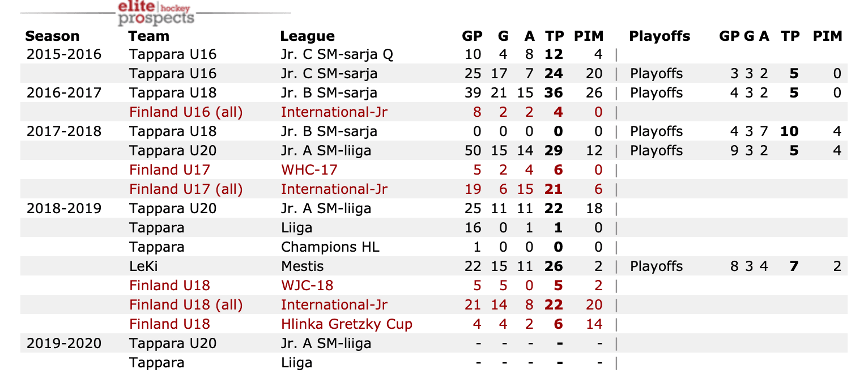Click the 2015-2016 season label
The width and height of the screenshot is (868, 390).
[64, 54]
